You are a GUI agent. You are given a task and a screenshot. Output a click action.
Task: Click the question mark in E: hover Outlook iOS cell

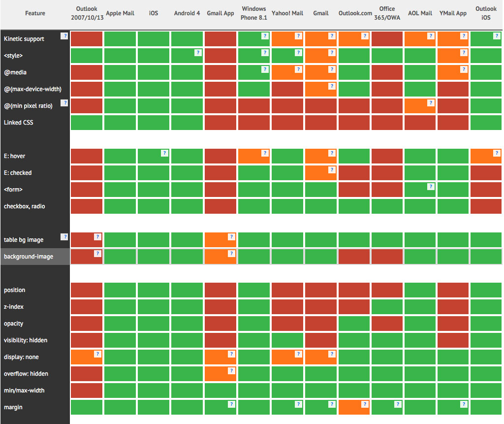(x=497, y=153)
